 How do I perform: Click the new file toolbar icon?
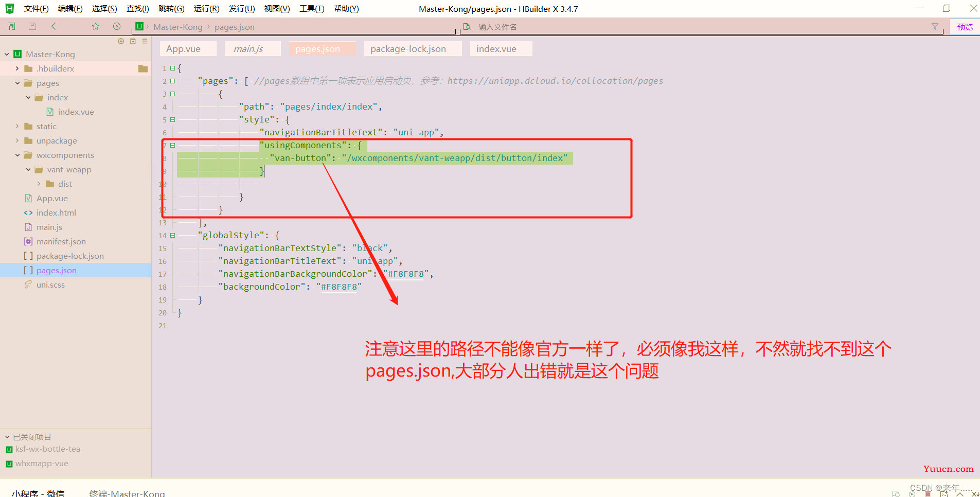pos(11,26)
